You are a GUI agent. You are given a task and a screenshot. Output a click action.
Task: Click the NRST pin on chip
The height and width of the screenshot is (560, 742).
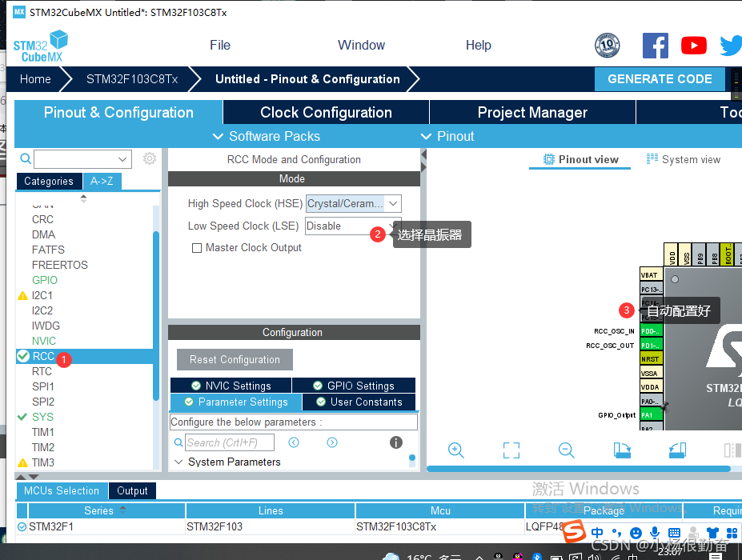coord(651,359)
